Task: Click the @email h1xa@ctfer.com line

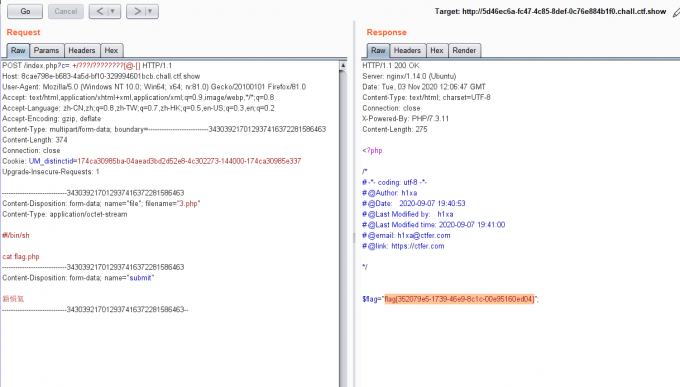Action: 406,236
